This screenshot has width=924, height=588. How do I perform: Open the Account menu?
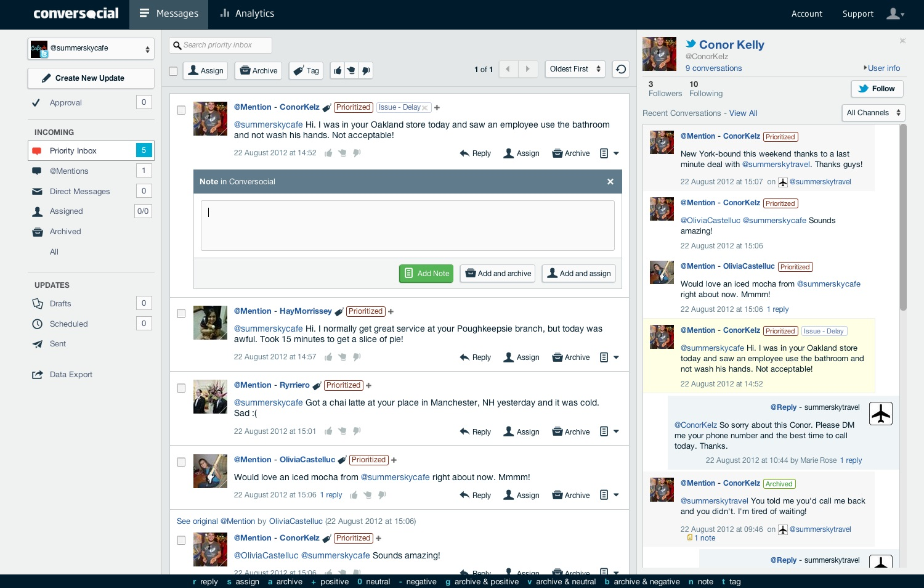(x=807, y=14)
